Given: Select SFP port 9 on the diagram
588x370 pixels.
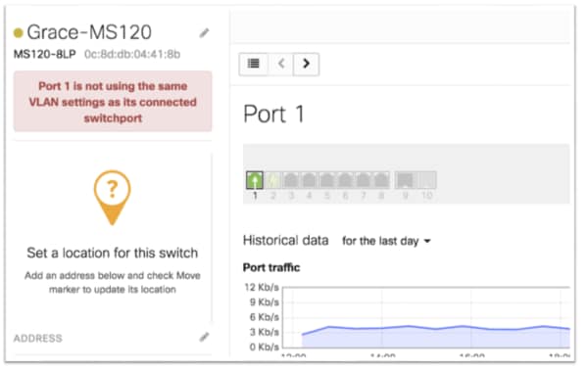Looking at the screenshot, I should 405,180.
